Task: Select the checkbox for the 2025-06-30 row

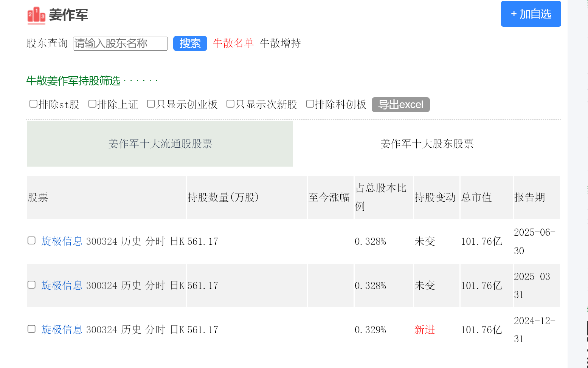Action: coord(31,241)
